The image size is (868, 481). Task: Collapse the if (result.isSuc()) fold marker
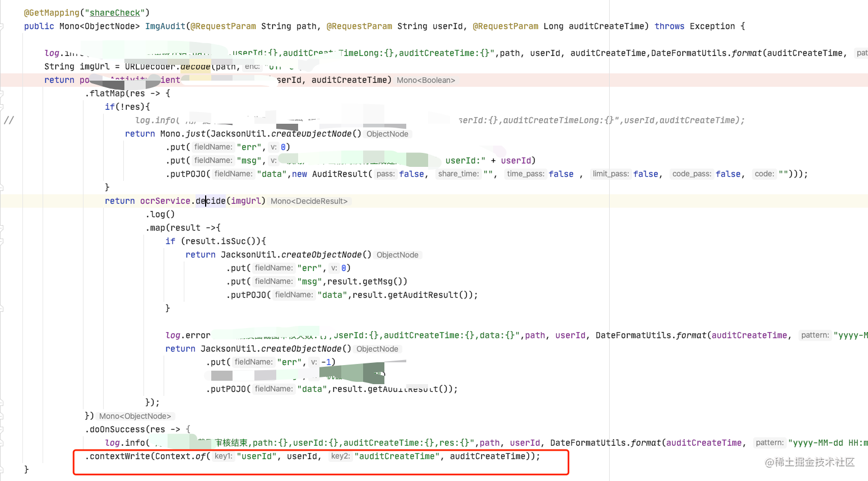coord(2,241)
